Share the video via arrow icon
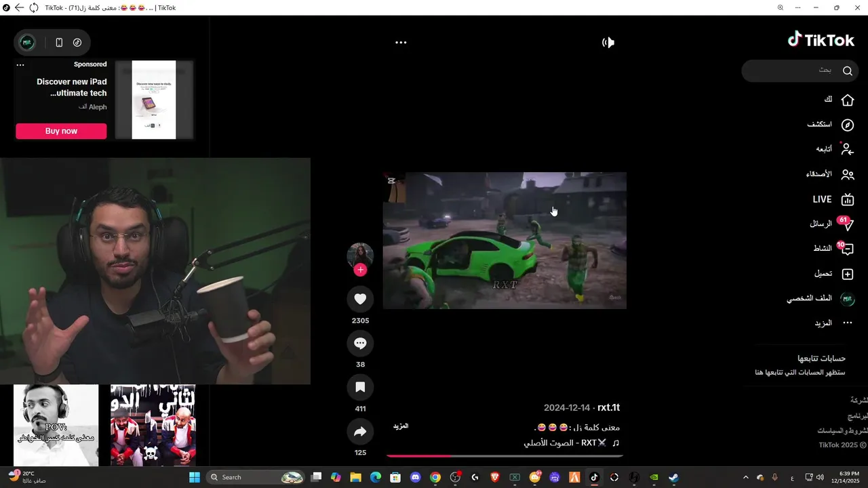 click(360, 432)
